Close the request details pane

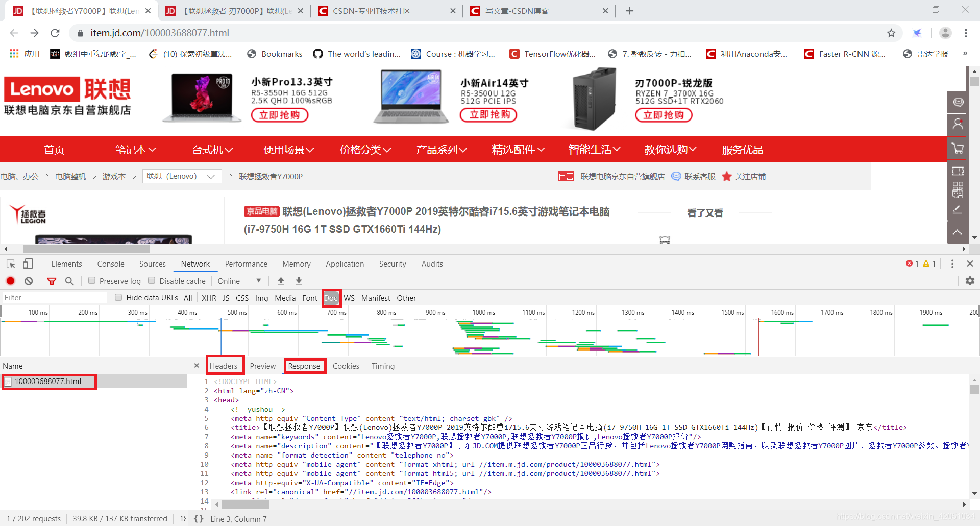[x=197, y=366]
